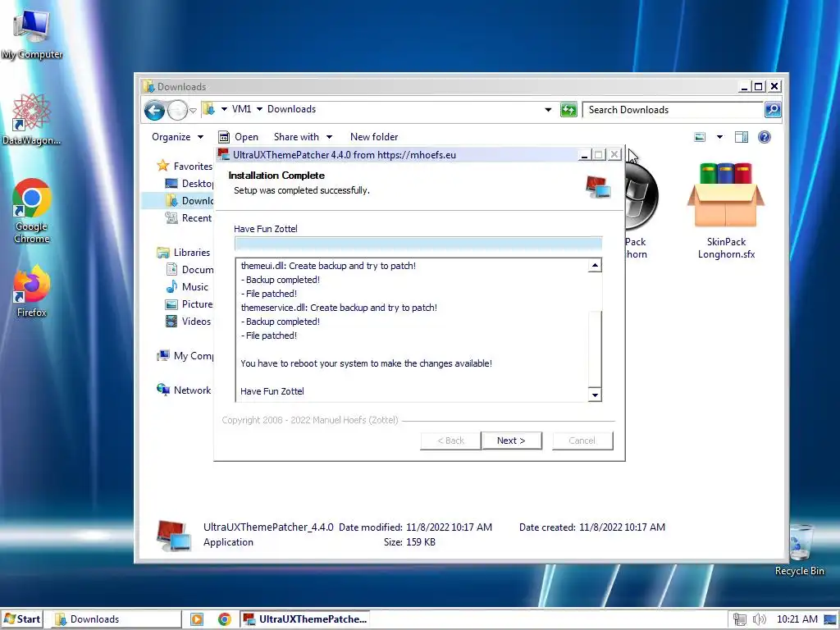840x630 pixels.
Task: Click Favorites star in navigation pane
Action: point(163,166)
